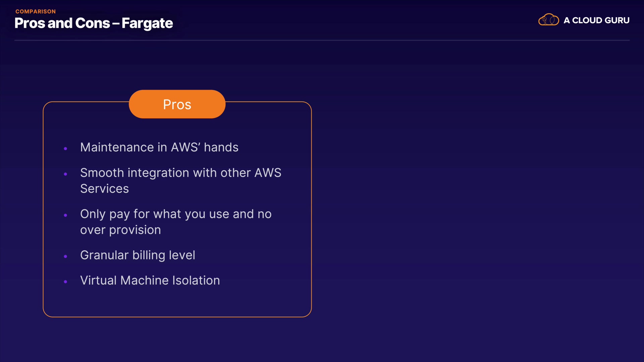Viewport: 644px width, 362px height.
Task: Click the bullet dot next to Smooth integration
Action: pos(65,174)
